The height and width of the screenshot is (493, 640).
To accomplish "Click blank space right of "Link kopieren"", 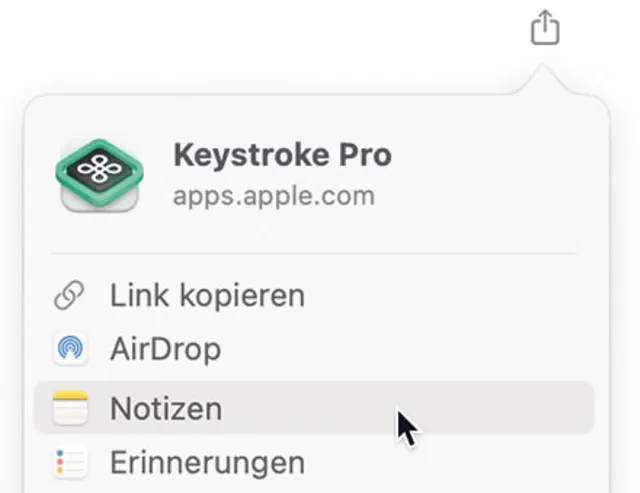I will coord(450,296).
